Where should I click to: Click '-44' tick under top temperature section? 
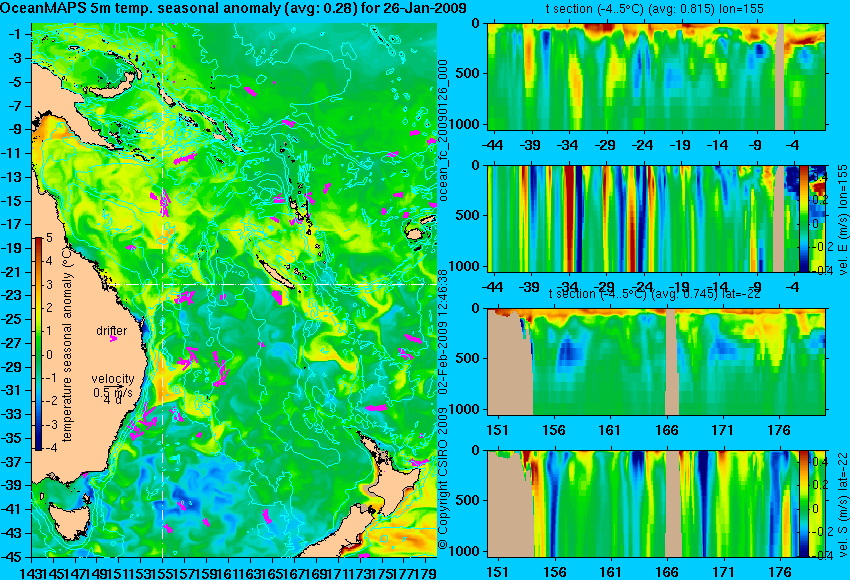click(x=493, y=145)
